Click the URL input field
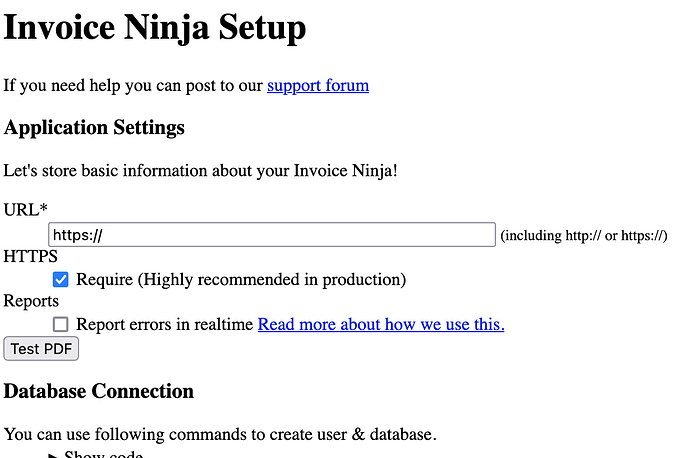 pos(272,234)
